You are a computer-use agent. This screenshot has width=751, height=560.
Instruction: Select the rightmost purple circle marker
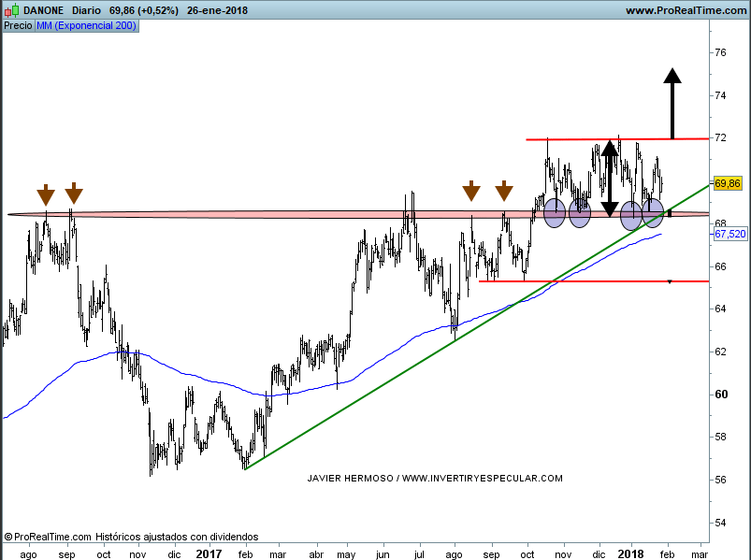(x=653, y=213)
